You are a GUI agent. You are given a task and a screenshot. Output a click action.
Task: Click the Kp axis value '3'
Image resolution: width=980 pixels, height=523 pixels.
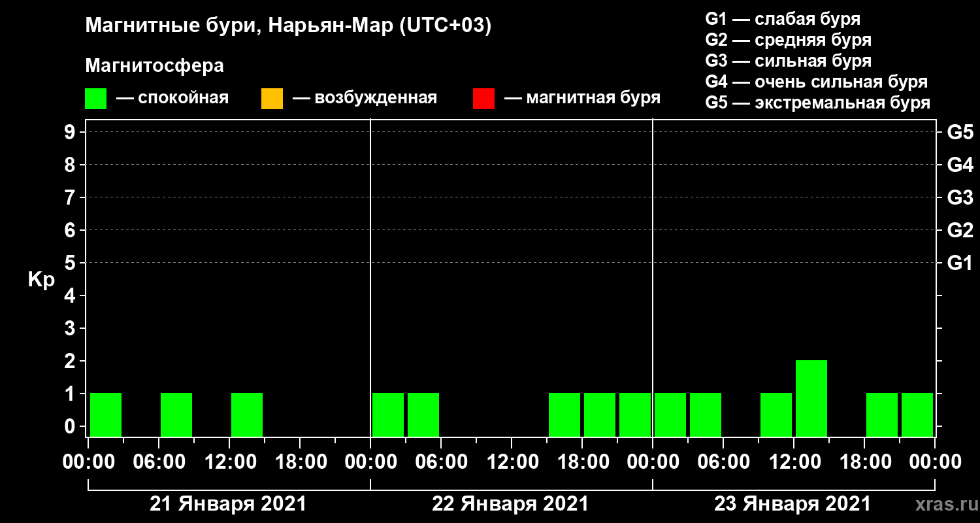point(71,328)
